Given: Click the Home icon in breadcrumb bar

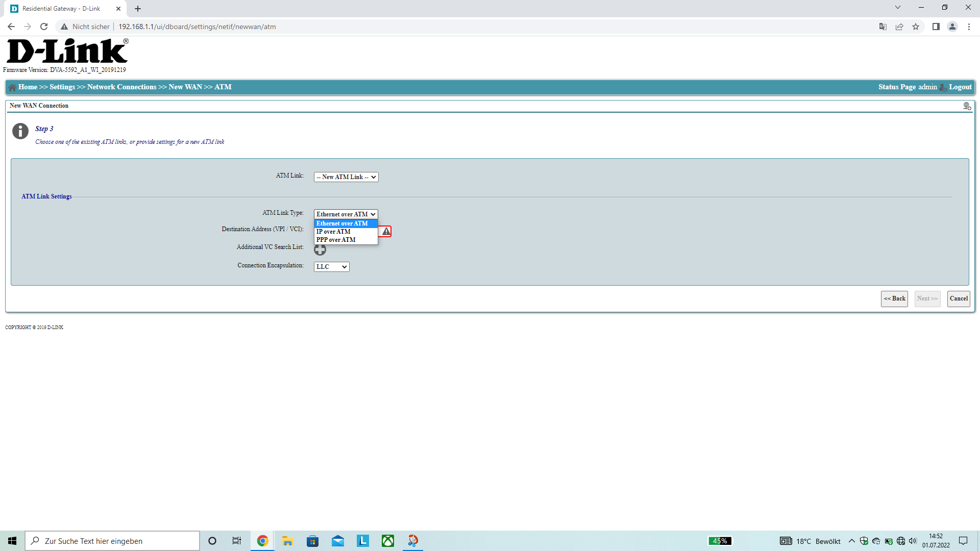Looking at the screenshot, I should [x=12, y=87].
